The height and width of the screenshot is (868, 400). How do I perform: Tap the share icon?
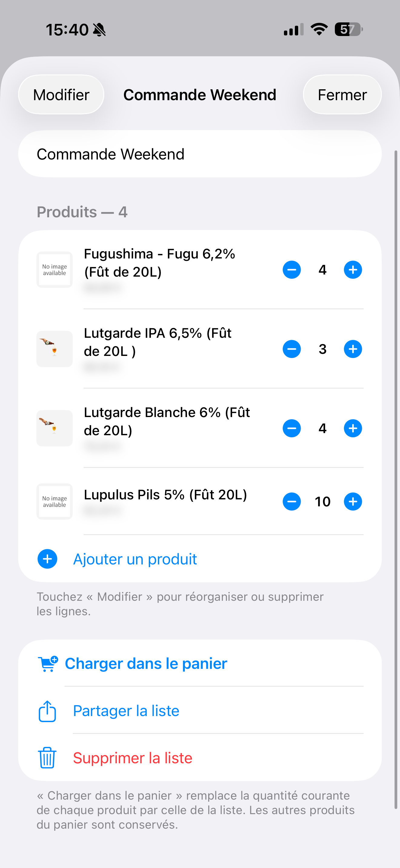coord(47,711)
